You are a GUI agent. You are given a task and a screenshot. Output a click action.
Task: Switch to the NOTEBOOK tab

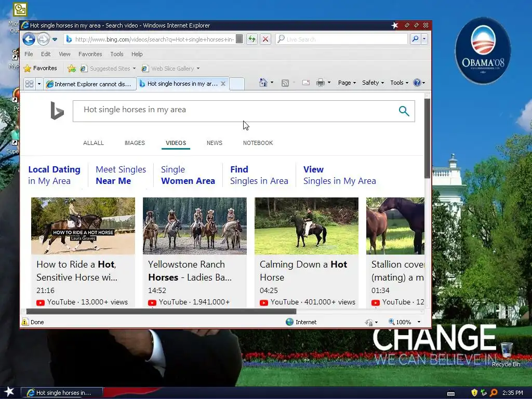tap(258, 143)
